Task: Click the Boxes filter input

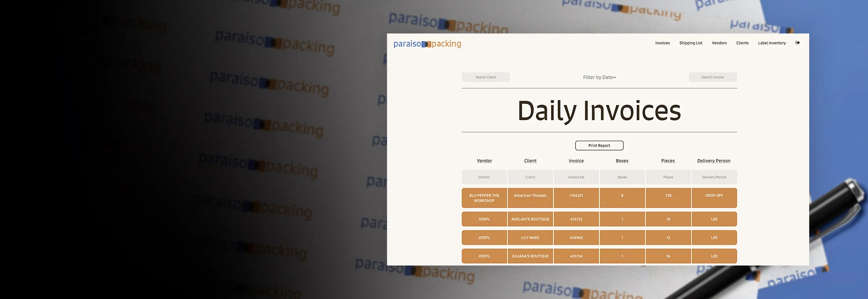Action: (622, 177)
